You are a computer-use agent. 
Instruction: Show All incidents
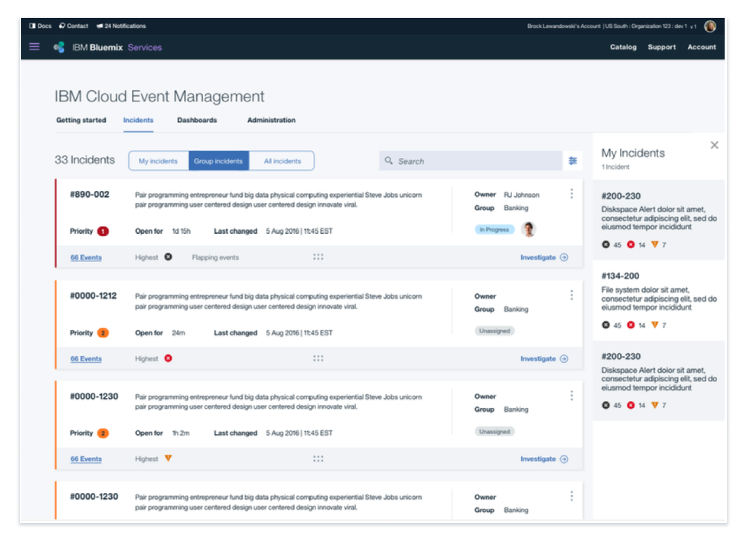point(282,161)
